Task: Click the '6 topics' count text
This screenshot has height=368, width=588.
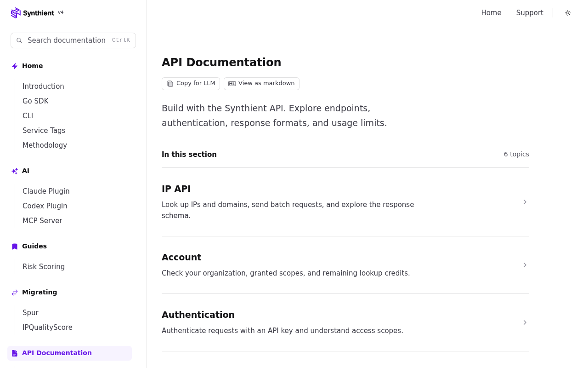Action: tap(516, 154)
